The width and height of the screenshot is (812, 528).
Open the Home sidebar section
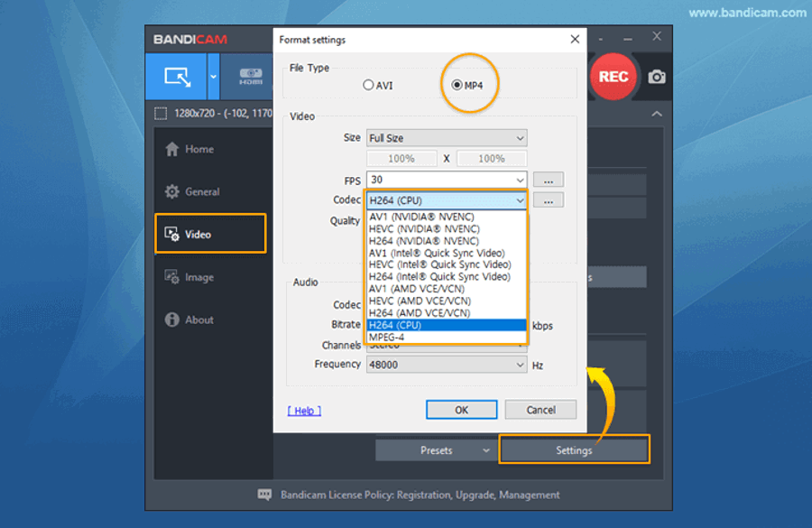(x=189, y=149)
